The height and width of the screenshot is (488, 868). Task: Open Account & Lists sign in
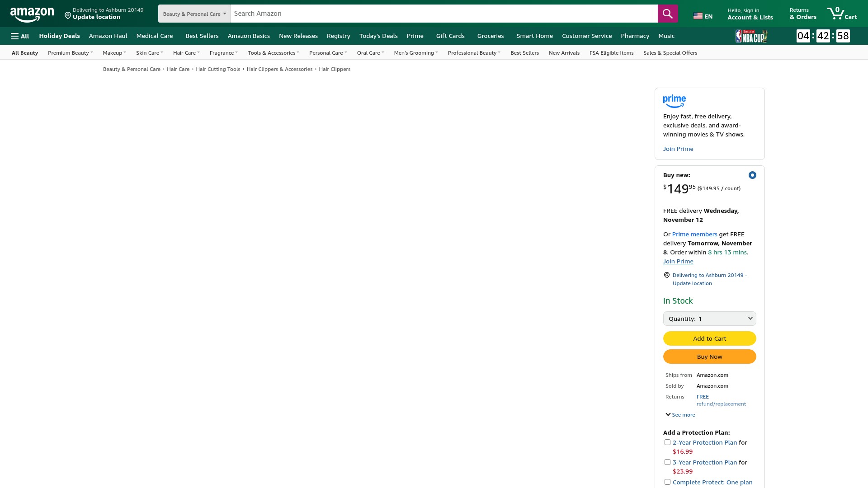750,14
